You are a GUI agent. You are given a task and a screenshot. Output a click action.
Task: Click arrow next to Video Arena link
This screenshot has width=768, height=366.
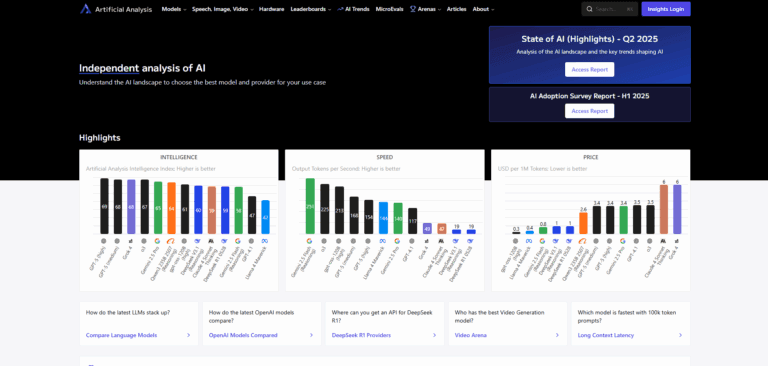(x=557, y=335)
